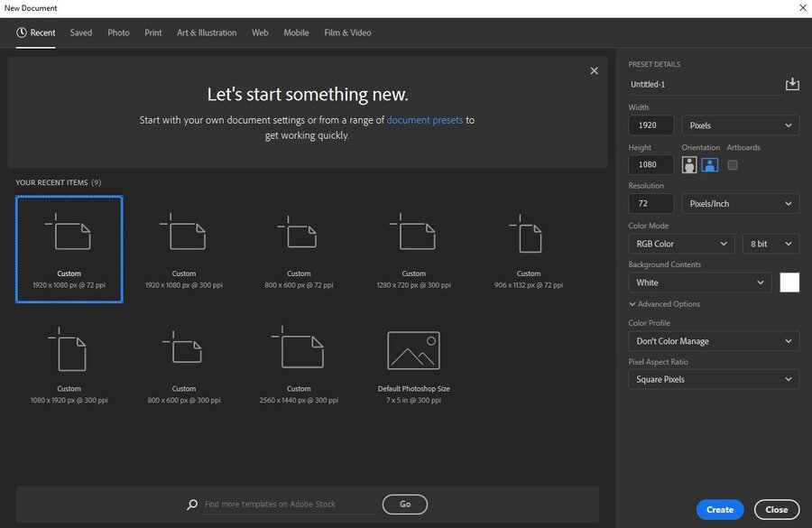
Task: Open the width units Pixels dropdown
Action: pos(740,125)
